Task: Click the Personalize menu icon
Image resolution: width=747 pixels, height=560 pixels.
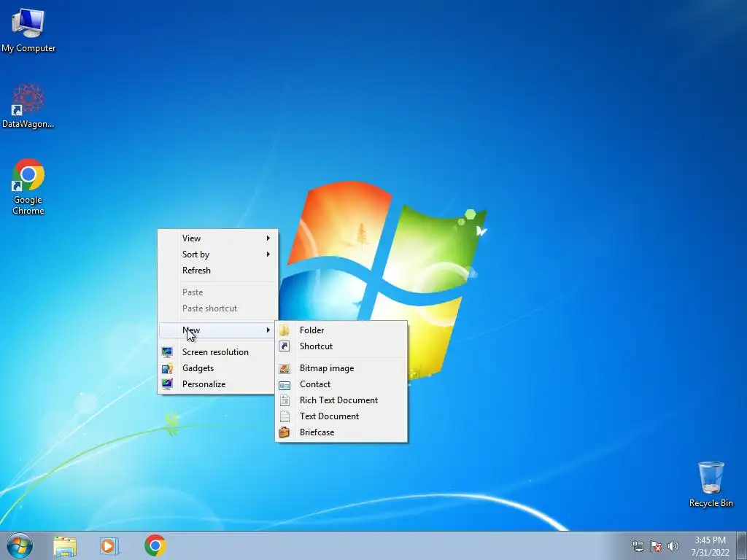Action: coord(167,384)
